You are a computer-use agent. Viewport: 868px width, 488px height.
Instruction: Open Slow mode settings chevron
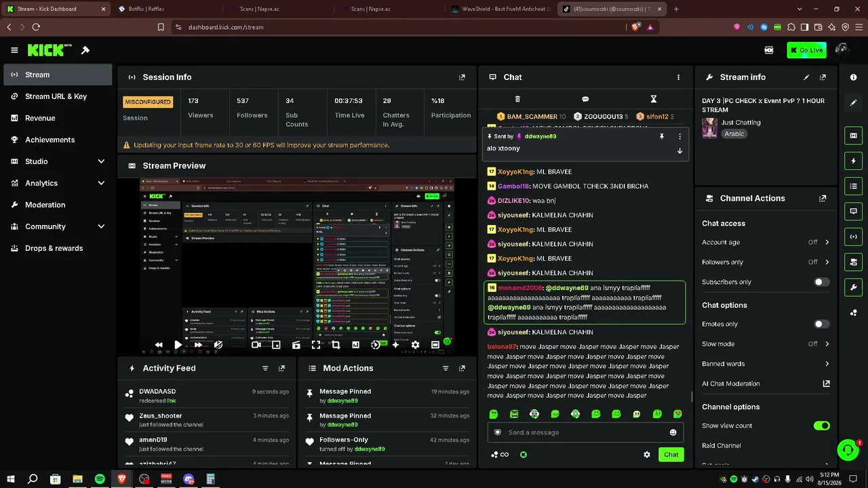point(827,344)
